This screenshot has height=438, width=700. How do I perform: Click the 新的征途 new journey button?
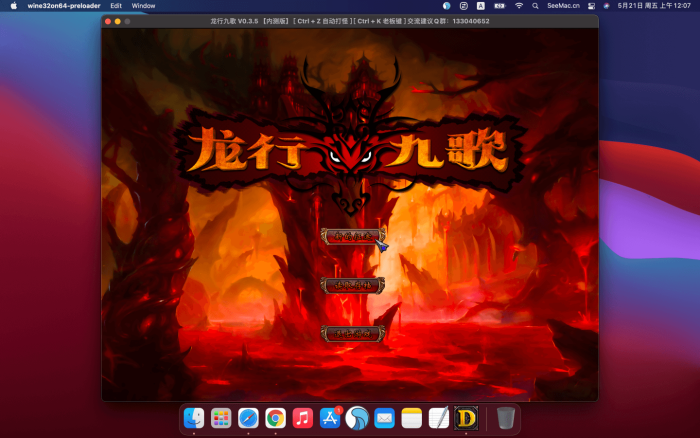coord(352,237)
